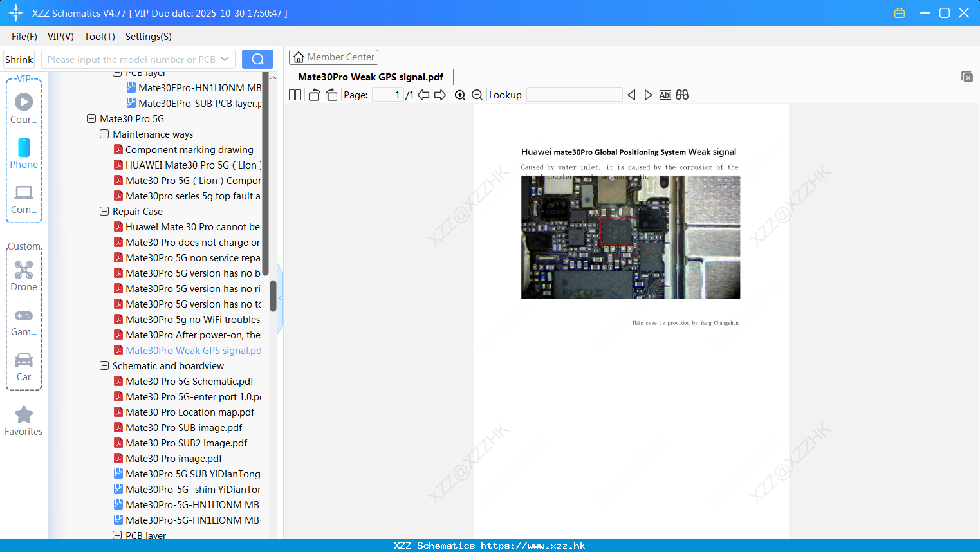Collapse the Maintenance ways folder
The width and height of the screenshot is (980, 552).
click(104, 134)
